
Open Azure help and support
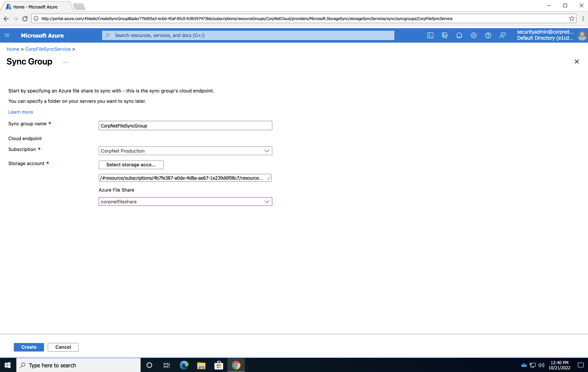(488, 35)
